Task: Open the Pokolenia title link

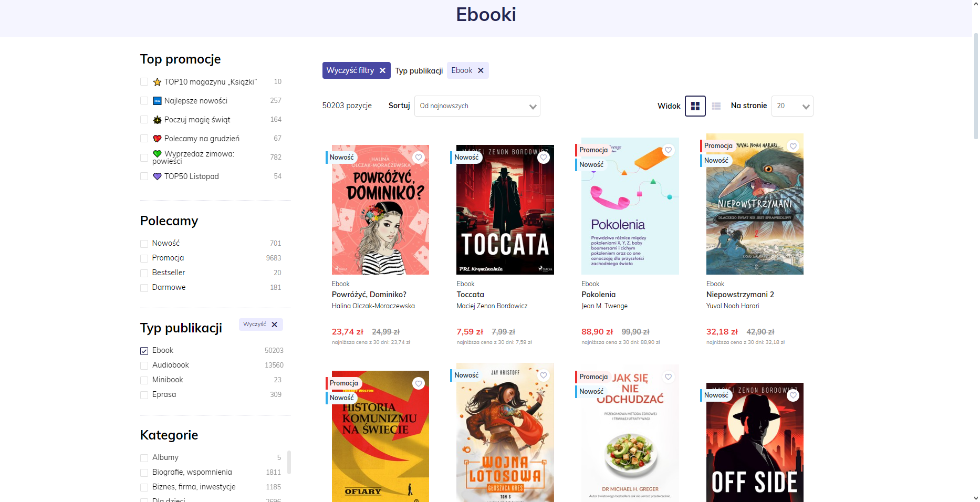Action: tap(599, 295)
